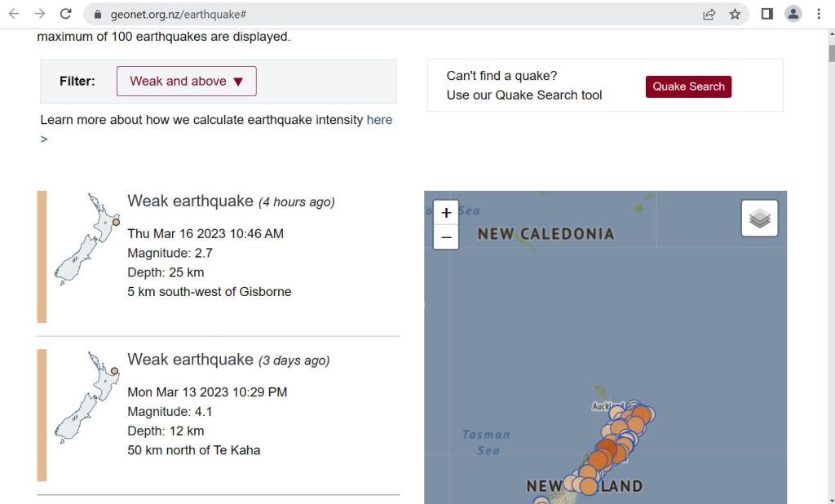Go back using the browser back arrow
The height and width of the screenshot is (504, 835).
(14, 14)
